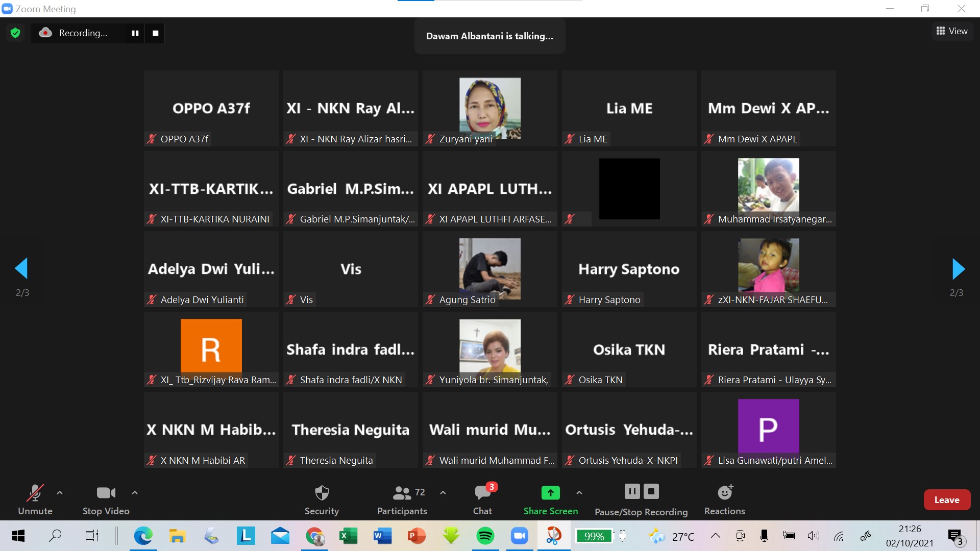Click the green Share Screen icon

pyautogui.click(x=550, y=493)
